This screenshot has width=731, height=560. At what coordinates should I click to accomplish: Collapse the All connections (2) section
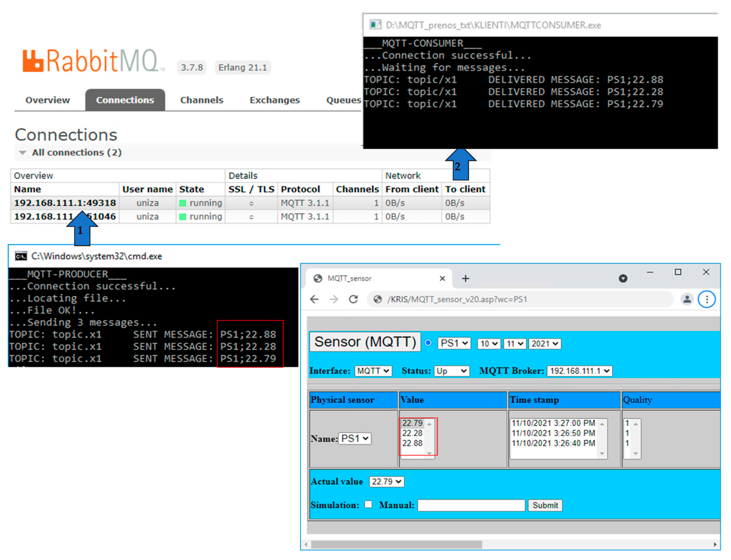coord(23,153)
